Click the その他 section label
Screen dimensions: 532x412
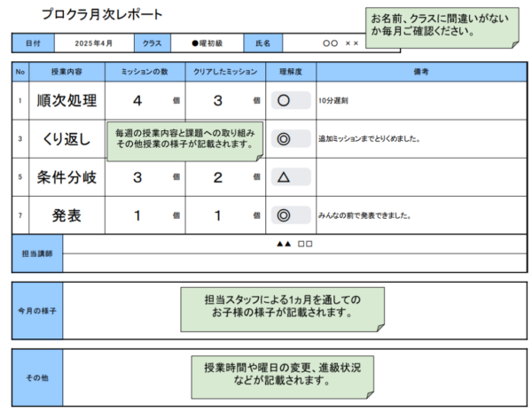coord(37,377)
